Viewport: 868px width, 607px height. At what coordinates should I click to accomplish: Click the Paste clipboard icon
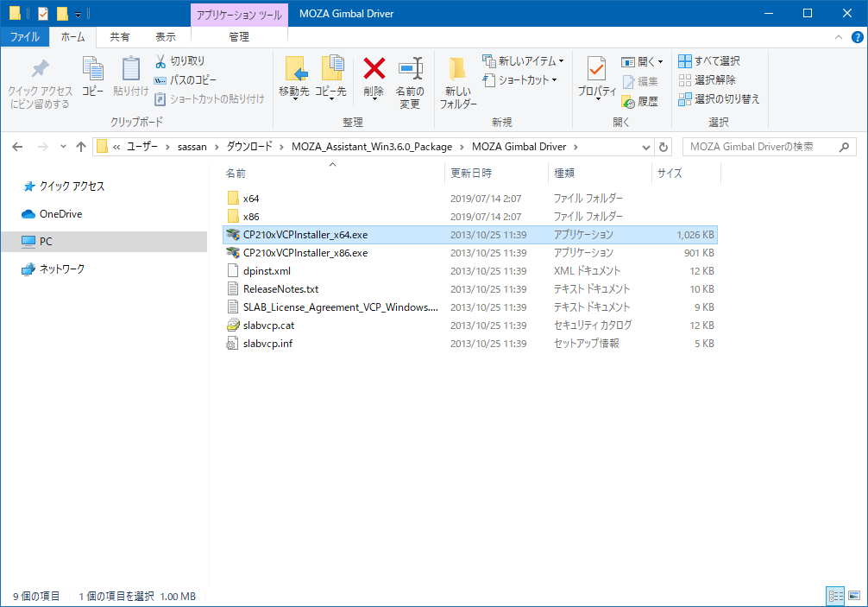(x=130, y=69)
